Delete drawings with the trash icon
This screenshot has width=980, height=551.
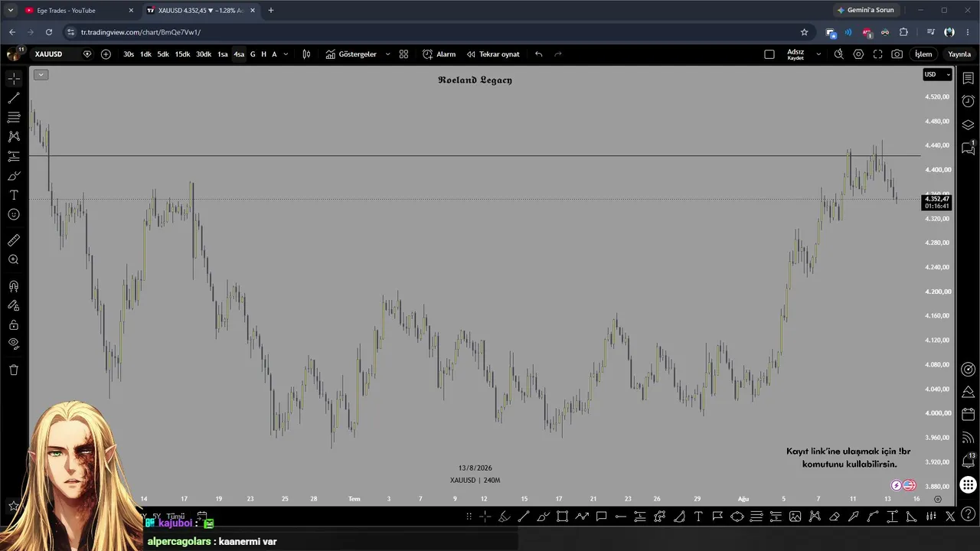coord(14,370)
